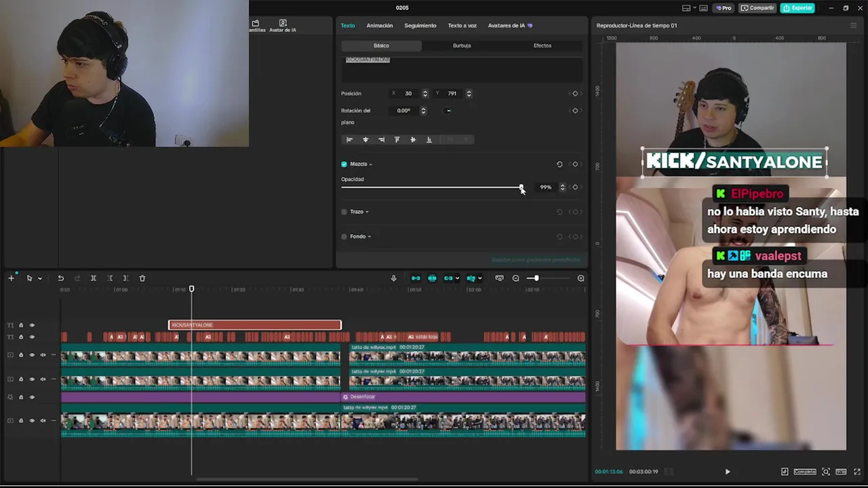Click the zoom out timeline magnifier icon

[516, 278]
